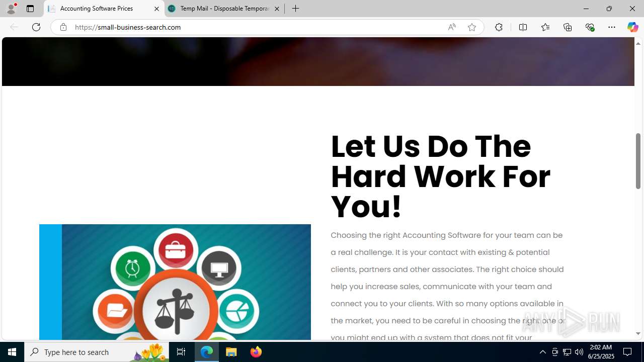Launch Firefox from taskbar

tap(256, 352)
